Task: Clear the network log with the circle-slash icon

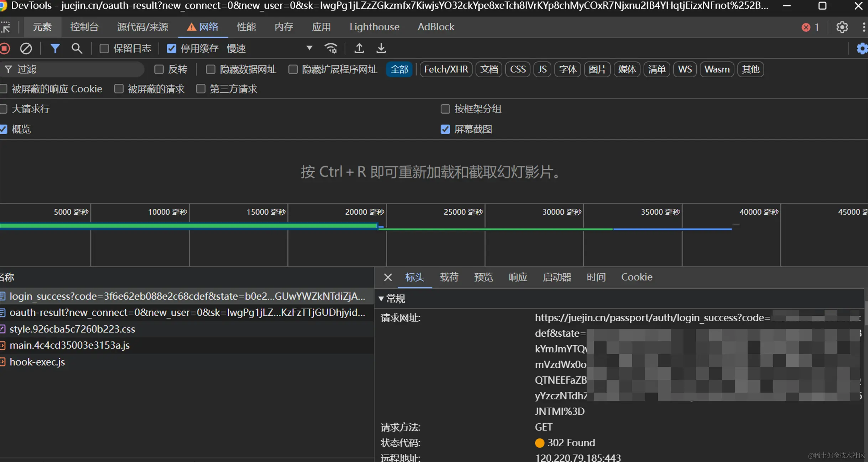Action: coord(26,48)
